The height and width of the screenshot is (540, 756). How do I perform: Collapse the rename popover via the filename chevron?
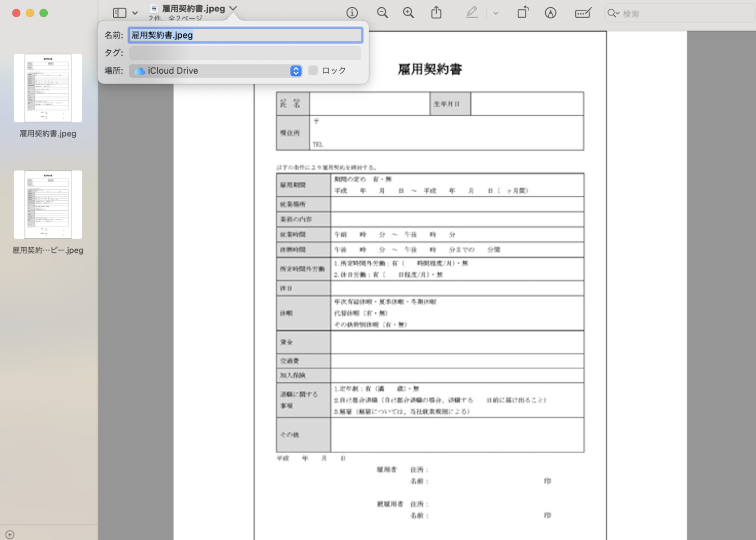[x=233, y=8]
